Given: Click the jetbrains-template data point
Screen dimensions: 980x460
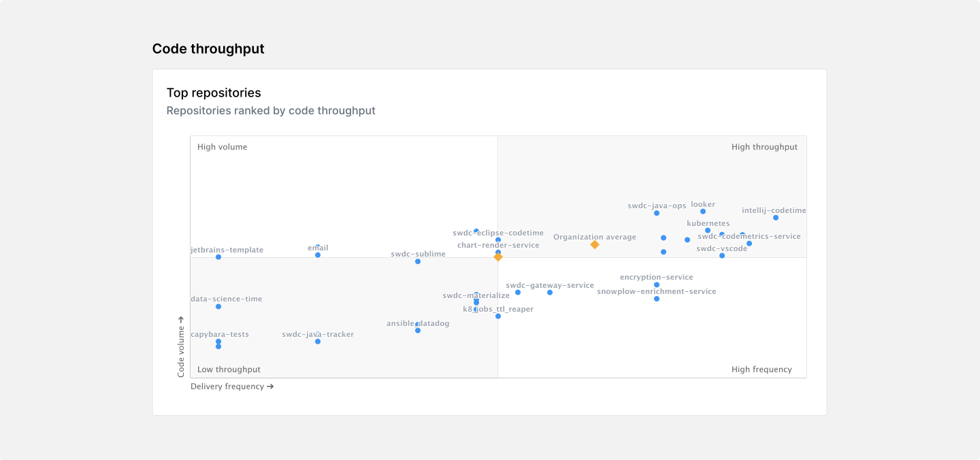Looking at the screenshot, I should [218, 257].
